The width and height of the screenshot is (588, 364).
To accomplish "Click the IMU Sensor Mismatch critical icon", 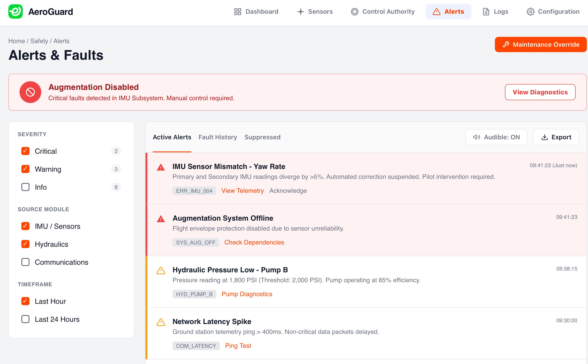I will pos(161,167).
